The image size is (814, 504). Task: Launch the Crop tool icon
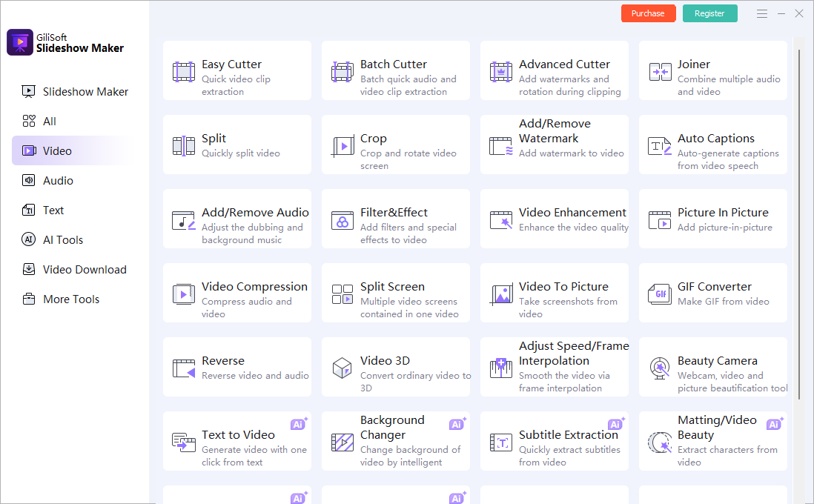[343, 146]
